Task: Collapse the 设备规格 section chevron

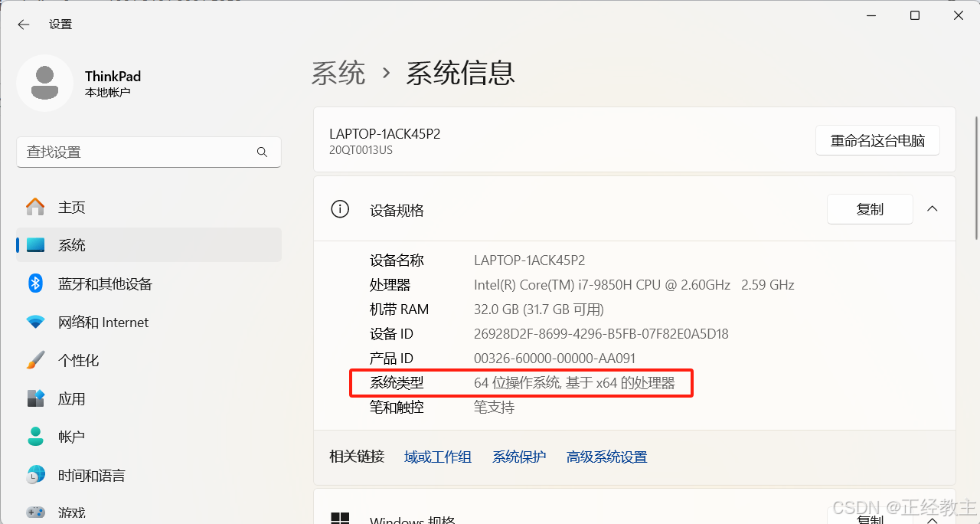Action: [932, 209]
